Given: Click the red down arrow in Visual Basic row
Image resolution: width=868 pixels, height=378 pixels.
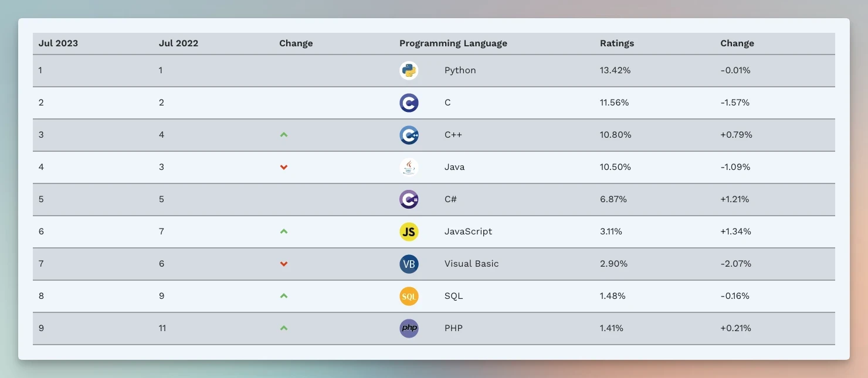Looking at the screenshot, I should (x=284, y=264).
